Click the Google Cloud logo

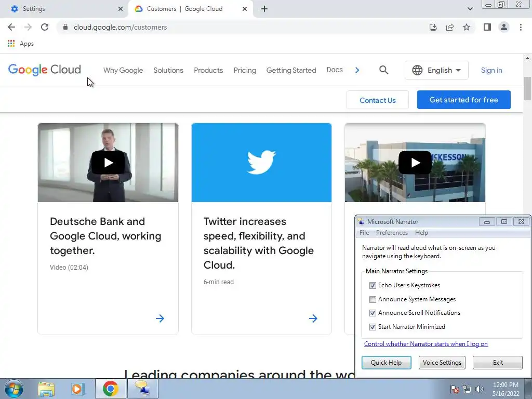[45, 70]
